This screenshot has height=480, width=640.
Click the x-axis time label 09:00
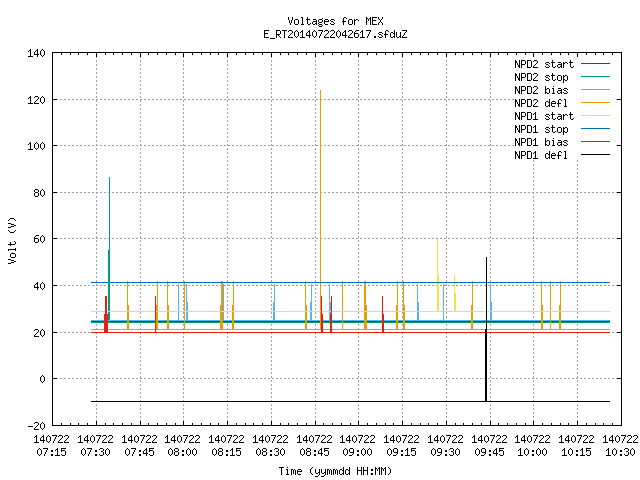[x=358, y=453]
